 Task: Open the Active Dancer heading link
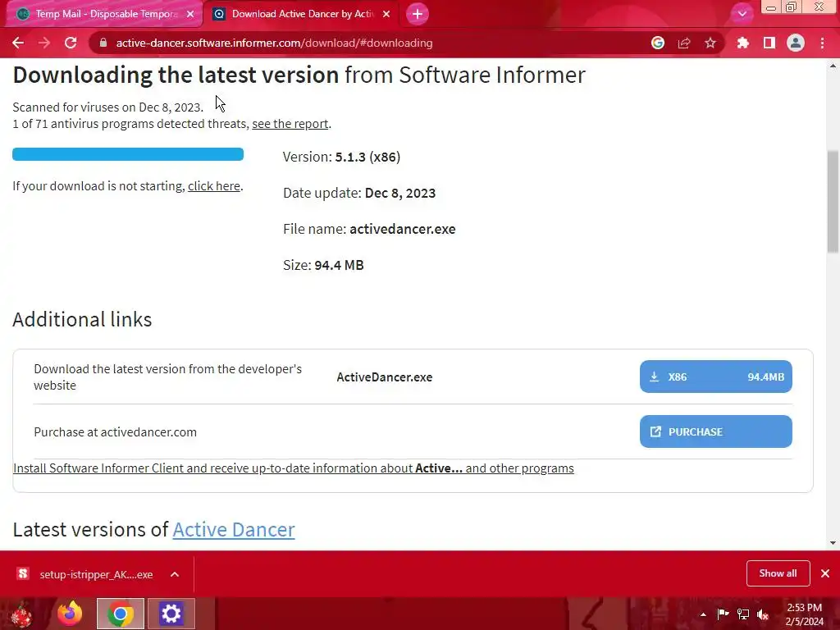[234, 530]
